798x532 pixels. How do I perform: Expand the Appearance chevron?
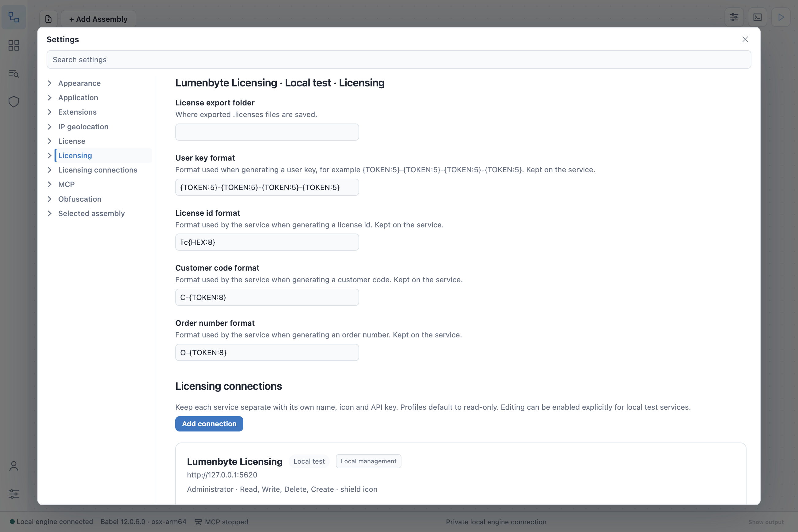50,83
